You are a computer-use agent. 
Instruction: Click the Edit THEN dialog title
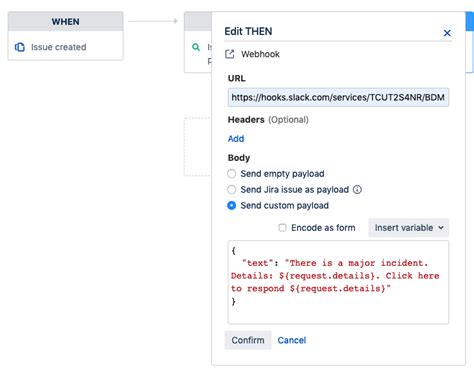point(248,31)
